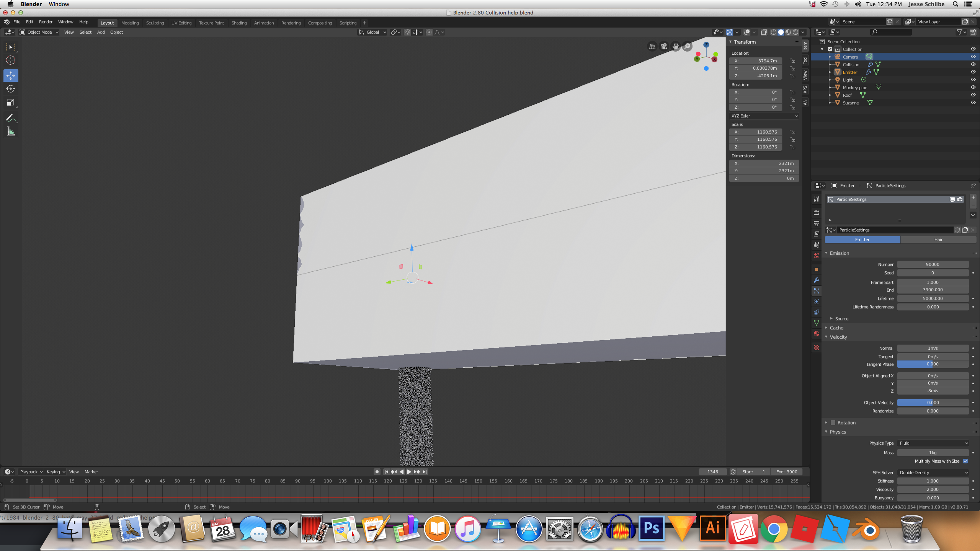Open the Object Mode dropdown
980x551 pixels.
[39, 32]
